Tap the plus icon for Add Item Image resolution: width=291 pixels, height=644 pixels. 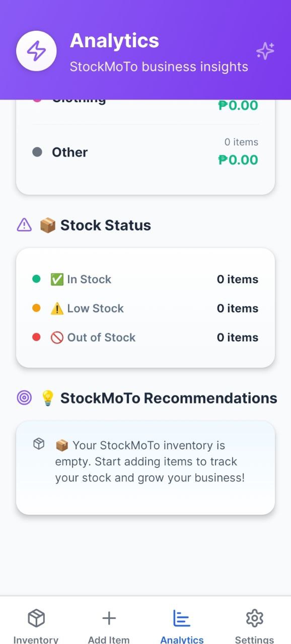(109, 618)
